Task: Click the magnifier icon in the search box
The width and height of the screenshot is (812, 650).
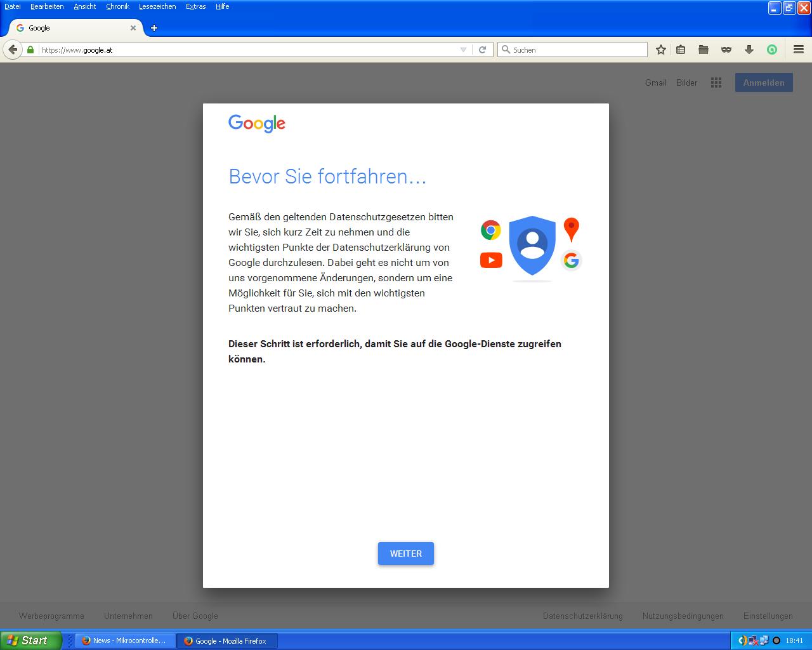Action: pyautogui.click(x=506, y=50)
